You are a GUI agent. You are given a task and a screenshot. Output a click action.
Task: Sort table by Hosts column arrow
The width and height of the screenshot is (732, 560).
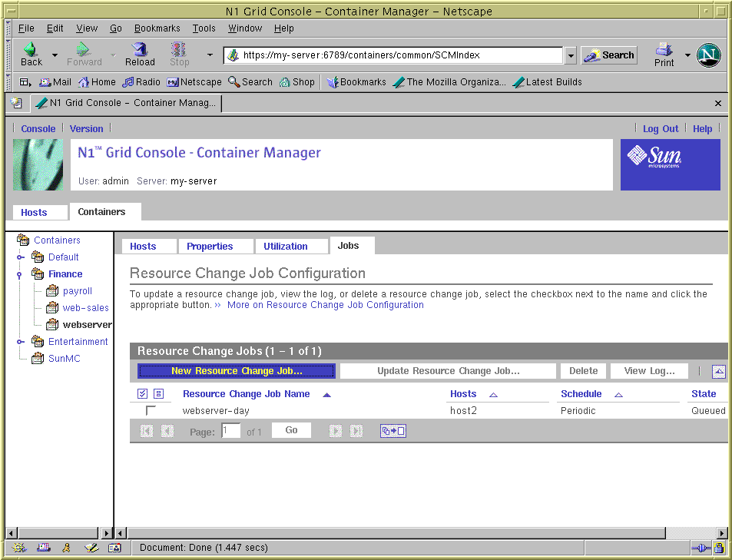[x=493, y=395]
